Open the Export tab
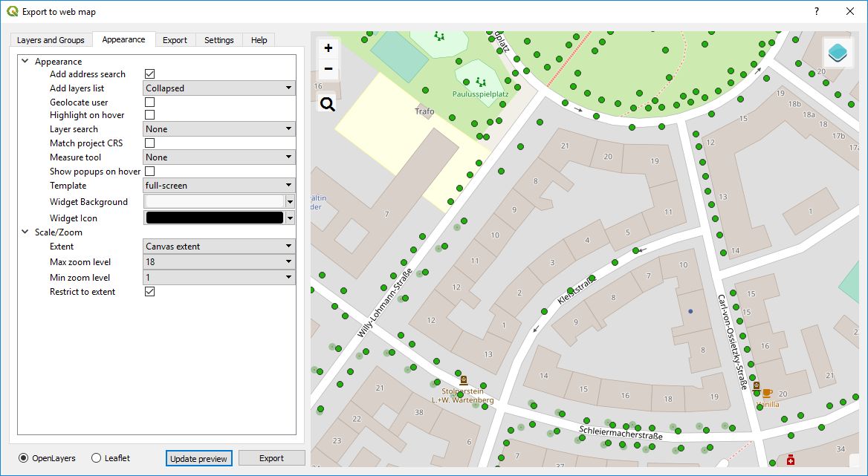 [175, 40]
